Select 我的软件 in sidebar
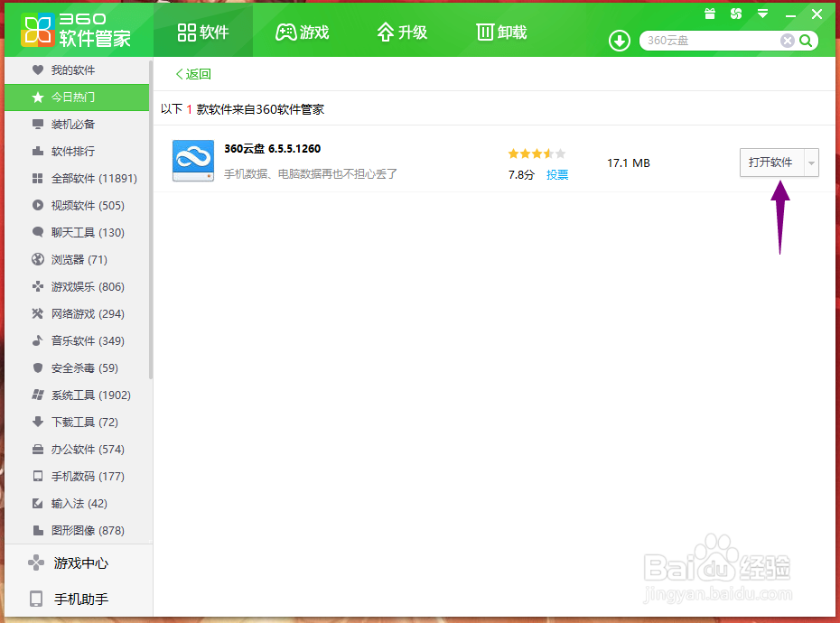The height and width of the screenshot is (623, 840). tap(77, 70)
